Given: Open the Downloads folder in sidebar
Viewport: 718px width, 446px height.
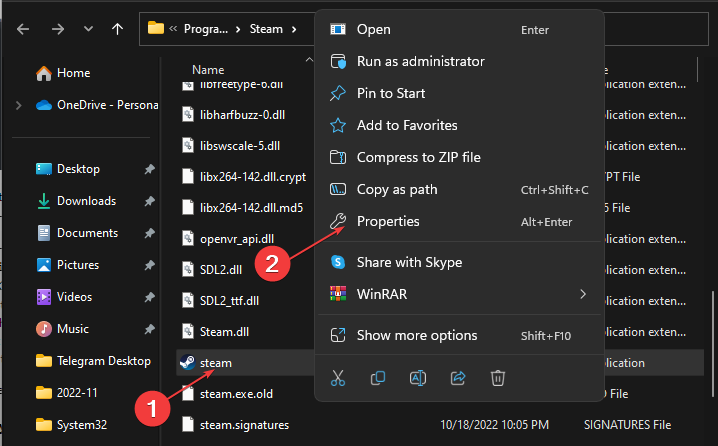Looking at the screenshot, I should point(86,201).
